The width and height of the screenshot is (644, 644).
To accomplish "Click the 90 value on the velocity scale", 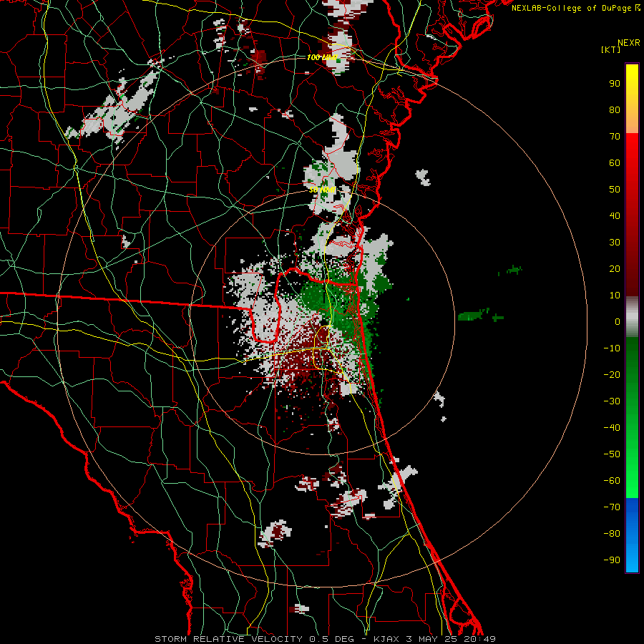I will coord(615,84).
